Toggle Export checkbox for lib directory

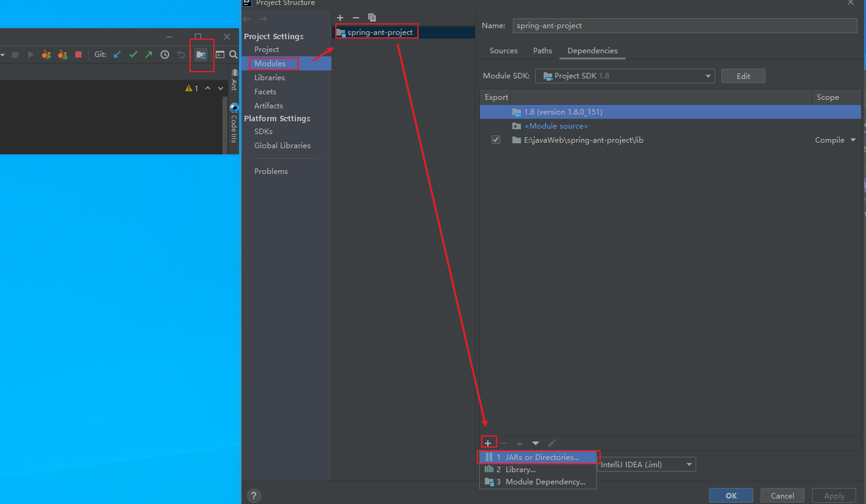pyautogui.click(x=496, y=140)
